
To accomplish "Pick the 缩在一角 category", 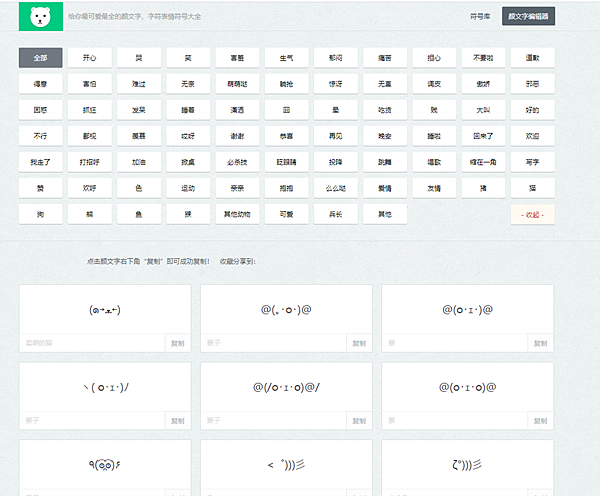I will 483,162.
